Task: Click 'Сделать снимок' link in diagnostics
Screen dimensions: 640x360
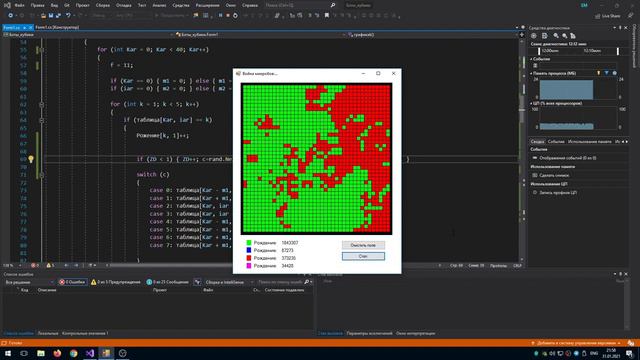Action: click(554, 175)
